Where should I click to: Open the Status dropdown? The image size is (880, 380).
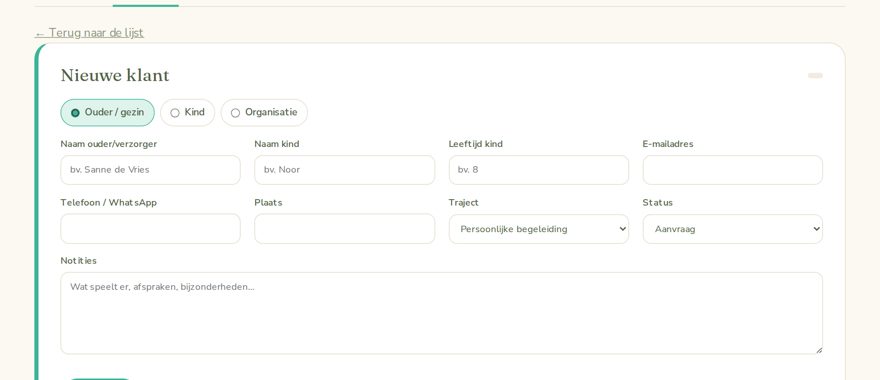pyautogui.click(x=733, y=229)
